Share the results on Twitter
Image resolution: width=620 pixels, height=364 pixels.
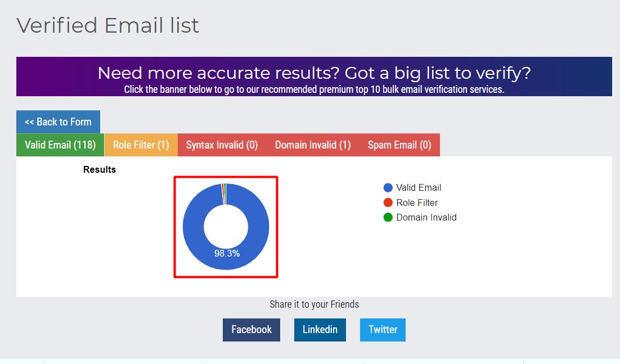tap(383, 330)
